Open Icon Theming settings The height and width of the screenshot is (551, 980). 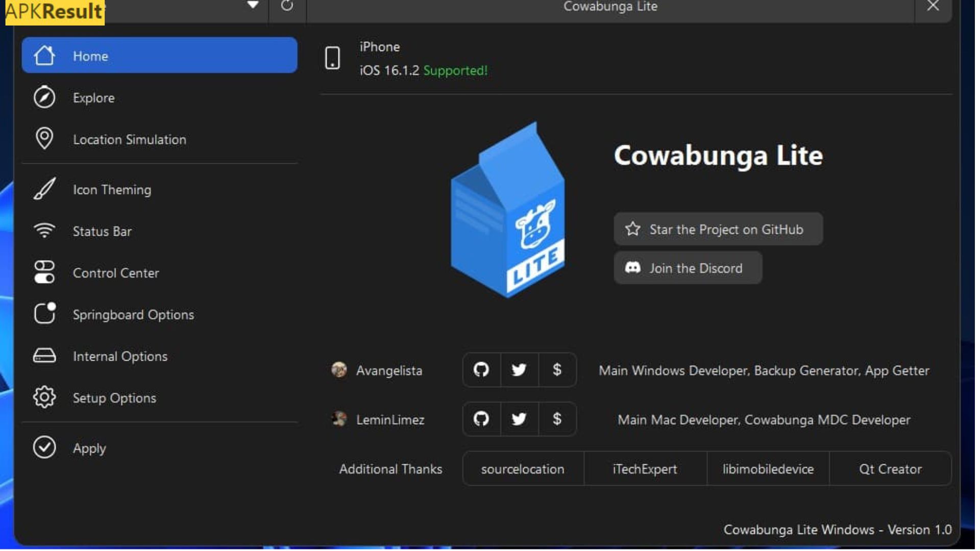159,189
